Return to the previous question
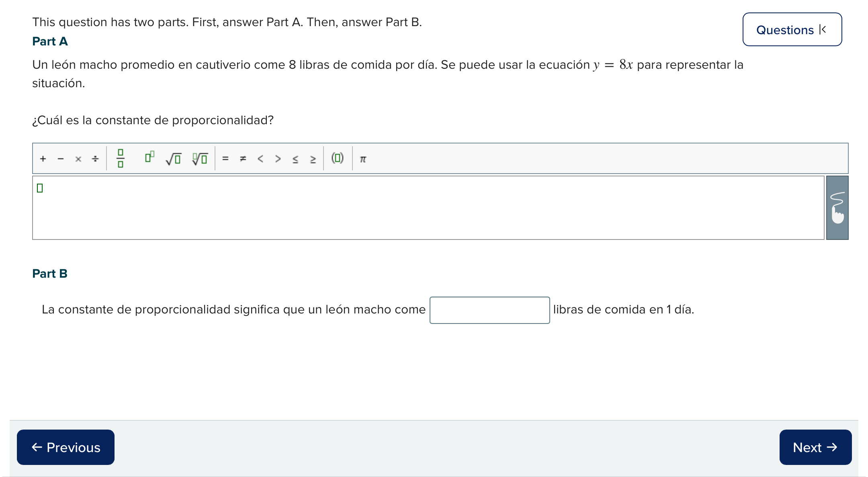 [66, 447]
